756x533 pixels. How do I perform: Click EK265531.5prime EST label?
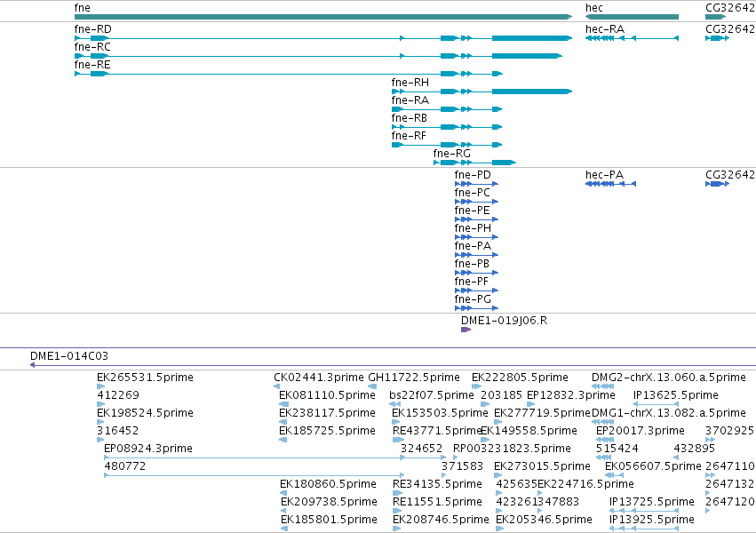pyautogui.click(x=145, y=378)
